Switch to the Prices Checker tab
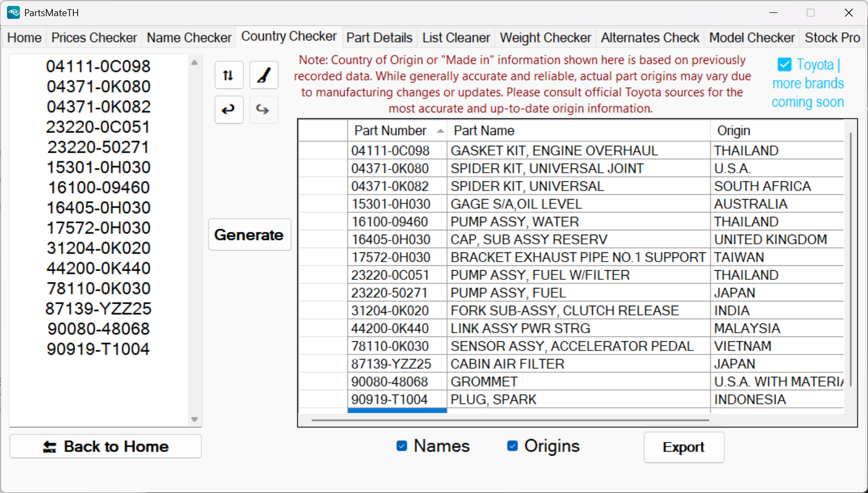This screenshot has height=493, width=868. 94,38
